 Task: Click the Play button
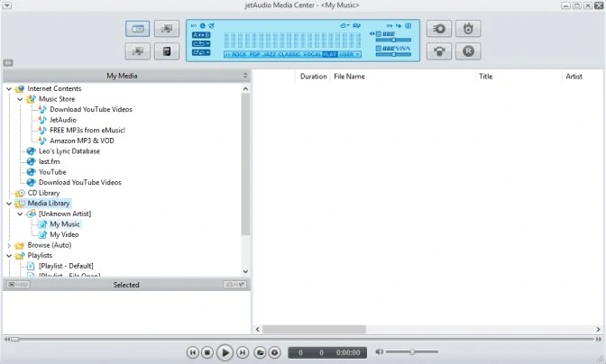(225, 352)
